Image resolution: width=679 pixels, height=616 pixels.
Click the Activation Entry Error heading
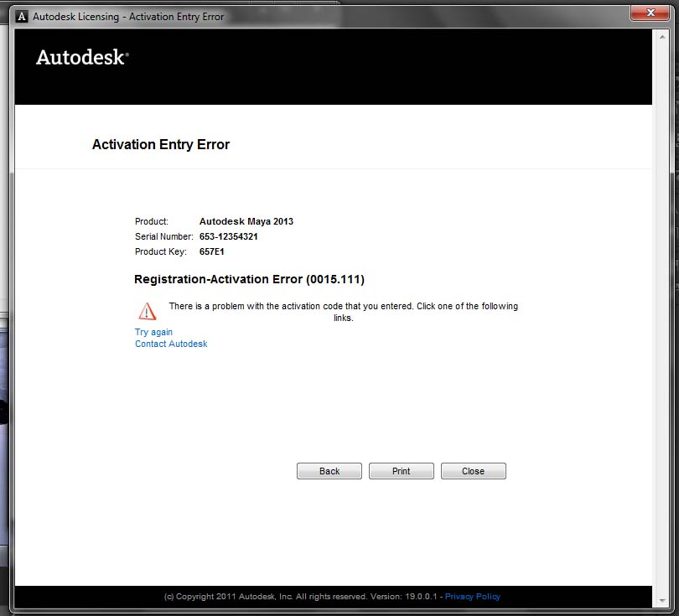tap(161, 145)
